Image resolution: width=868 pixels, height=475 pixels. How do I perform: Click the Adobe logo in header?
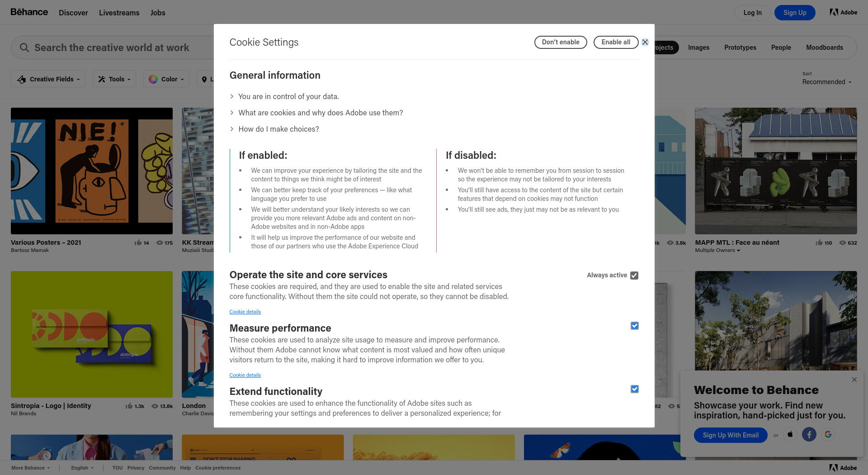point(843,12)
